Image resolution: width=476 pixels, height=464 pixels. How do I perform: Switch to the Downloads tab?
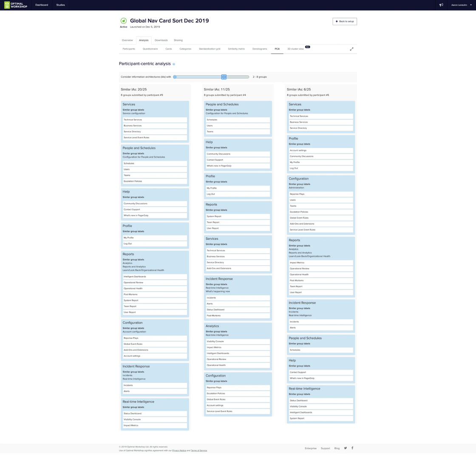[161, 40]
